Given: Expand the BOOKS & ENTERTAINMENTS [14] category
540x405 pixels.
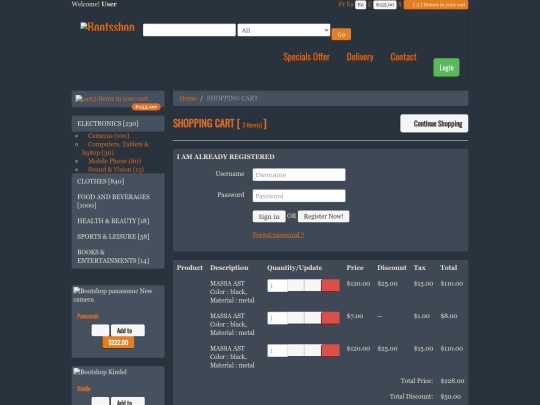Looking at the screenshot, I should click(118, 256).
